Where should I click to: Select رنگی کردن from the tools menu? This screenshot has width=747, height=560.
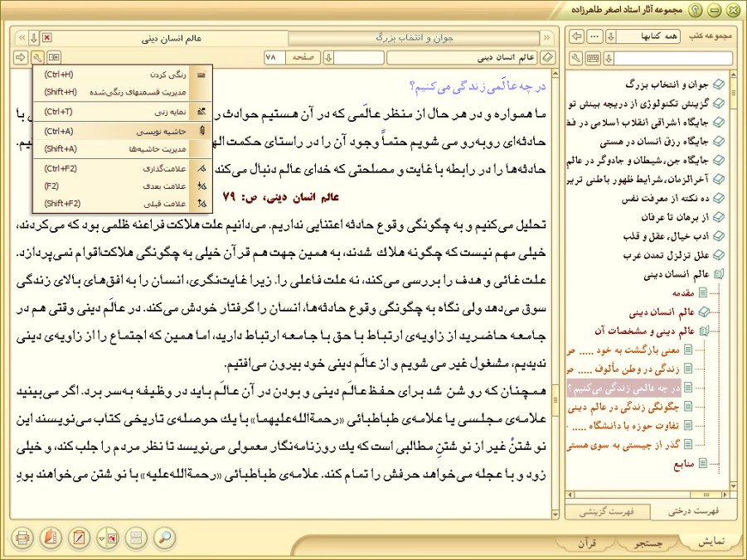(x=123, y=75)
